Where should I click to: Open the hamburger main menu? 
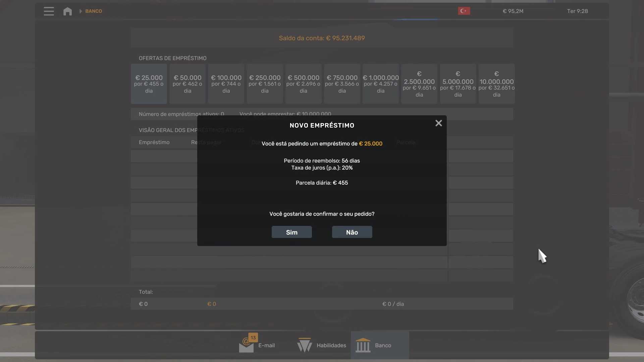point(49,11)
